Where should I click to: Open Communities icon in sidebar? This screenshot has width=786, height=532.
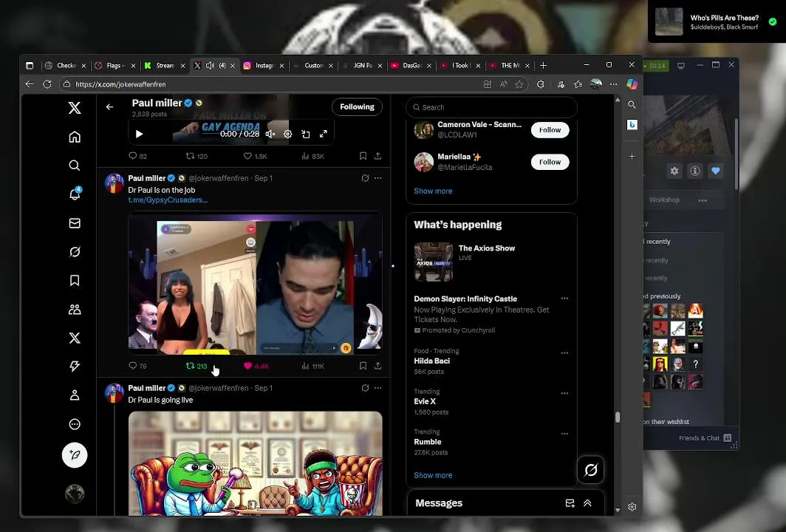[75, 310]
